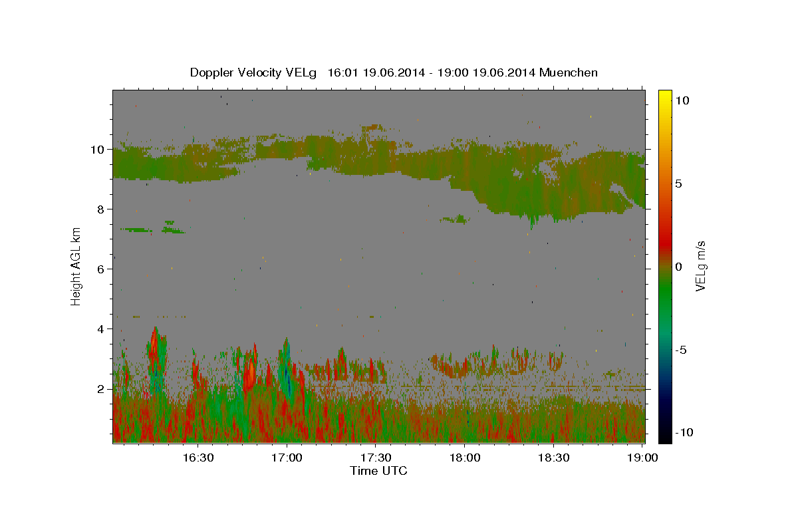Click the height axis label 10
Image resolution: width=798 pixels, height=532 pixels.
click(x=99, y=150)
